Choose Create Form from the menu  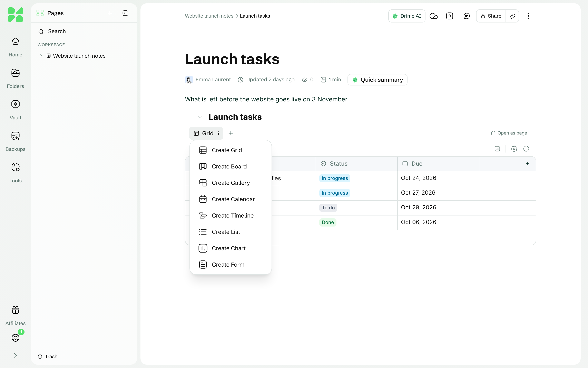pos(231,265)
